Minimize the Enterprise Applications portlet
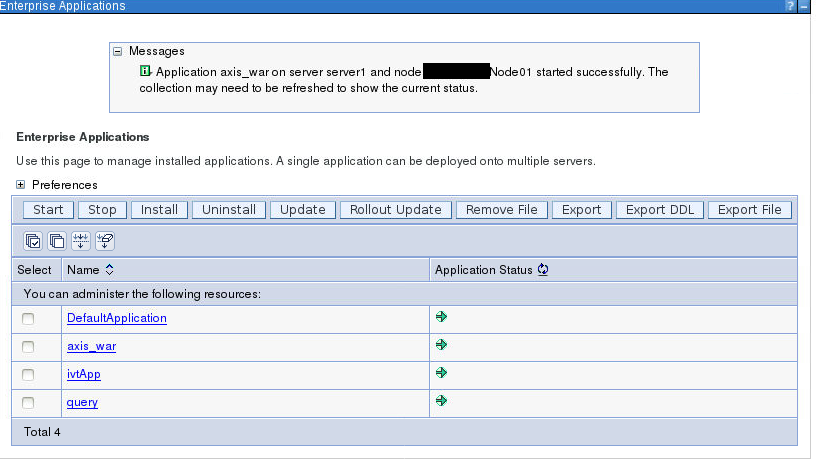The height and width of the screenshot is (464, 816). 804,6
